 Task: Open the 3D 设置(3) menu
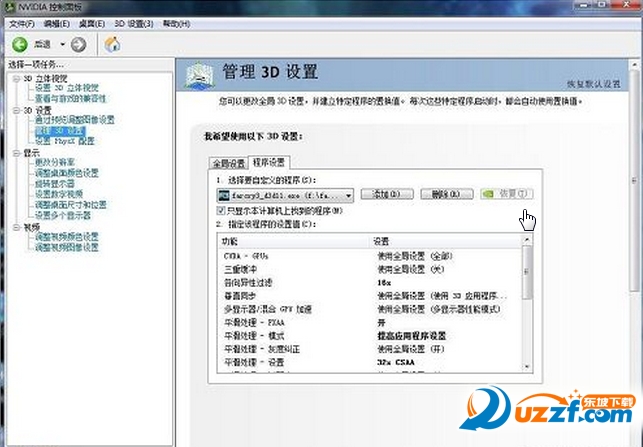pyautogui.click(x=134, y=24)
